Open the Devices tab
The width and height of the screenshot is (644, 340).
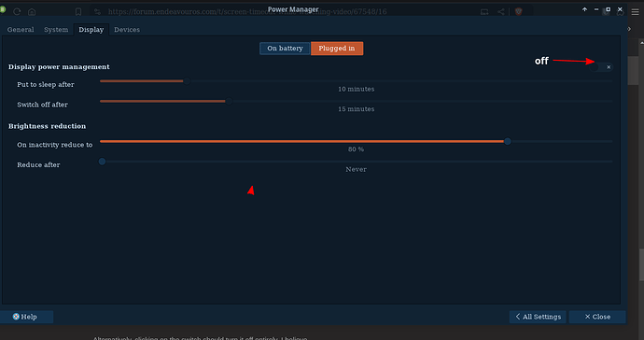click(x=127, y=30)
